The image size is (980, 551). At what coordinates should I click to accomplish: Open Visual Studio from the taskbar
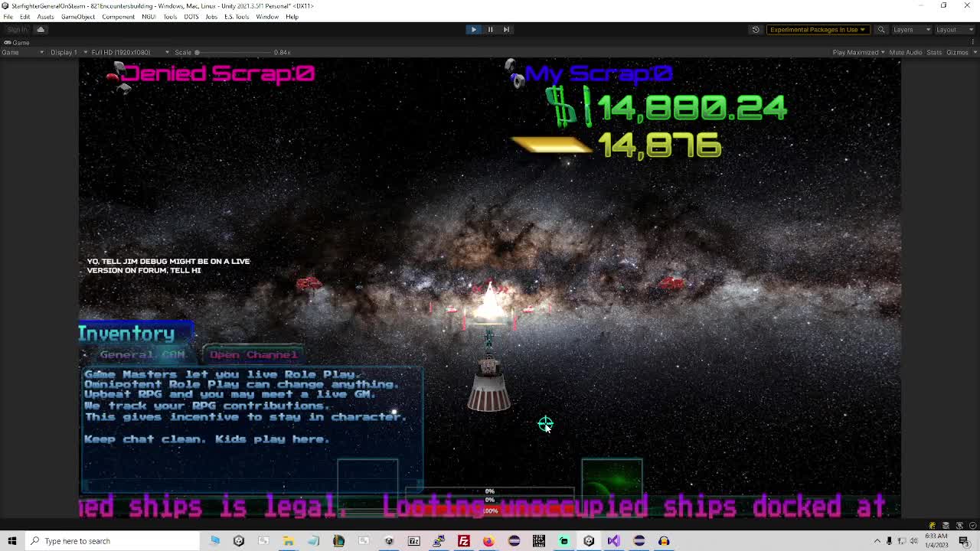coord(613,541)
